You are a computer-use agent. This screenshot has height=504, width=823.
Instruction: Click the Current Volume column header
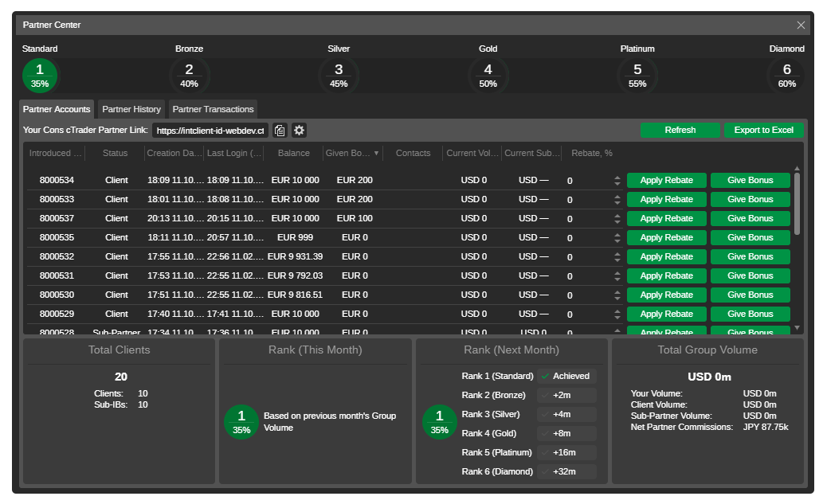coord(472,153)
